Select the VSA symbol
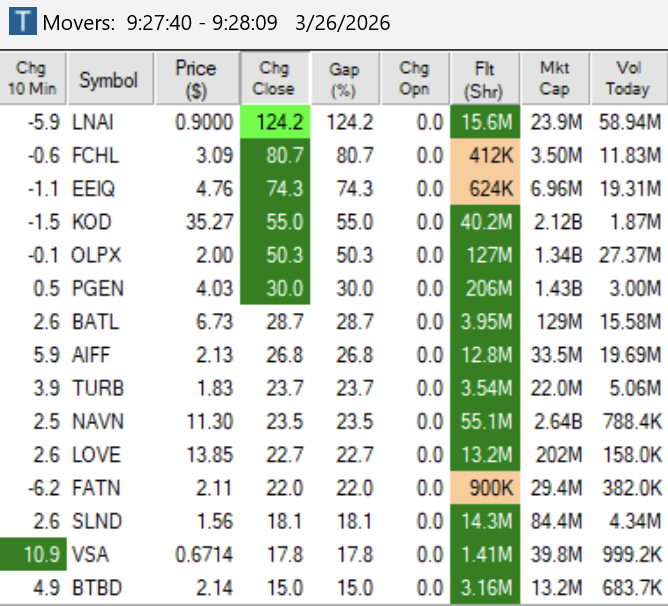The width and height of the screenshot is (668, 606). point(90,554)
